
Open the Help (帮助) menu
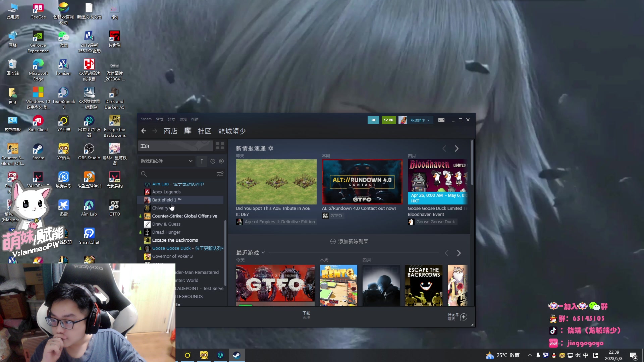pos(195,119)
